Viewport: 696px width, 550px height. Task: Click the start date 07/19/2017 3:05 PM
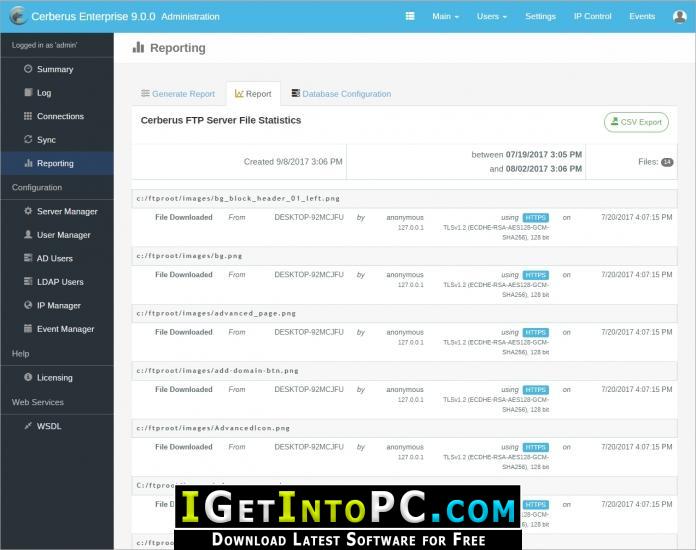pos(544,154)
